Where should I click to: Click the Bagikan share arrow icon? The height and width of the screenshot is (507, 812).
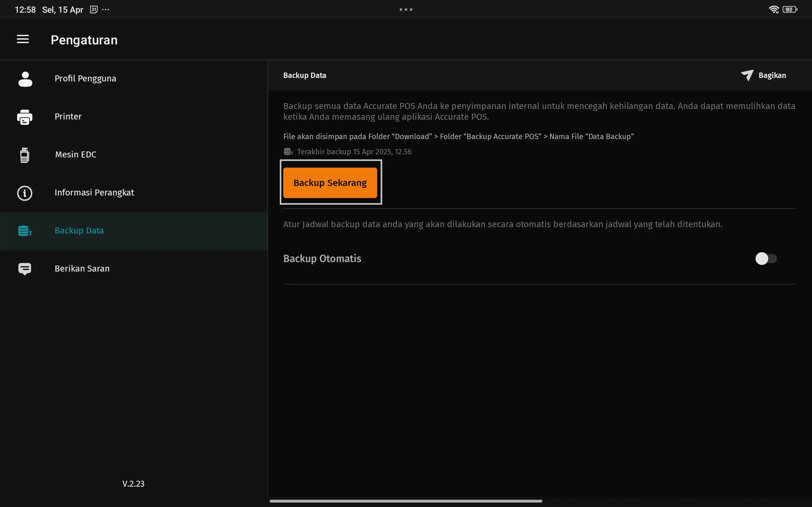pos(747,75)
